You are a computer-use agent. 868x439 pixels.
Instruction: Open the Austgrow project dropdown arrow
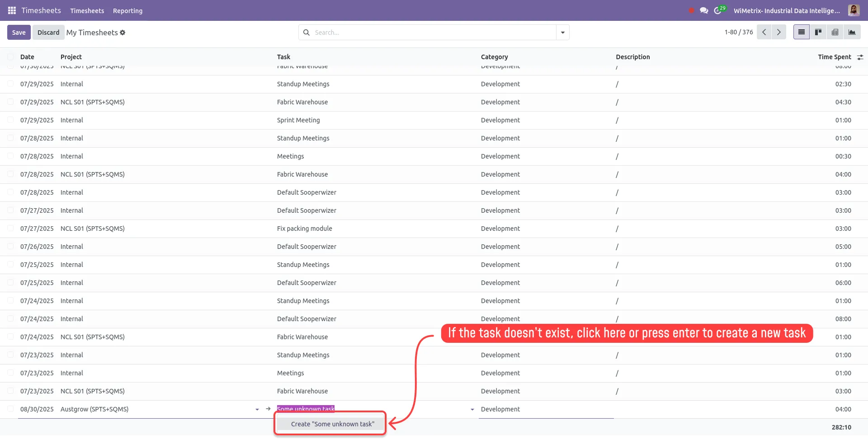257,409
